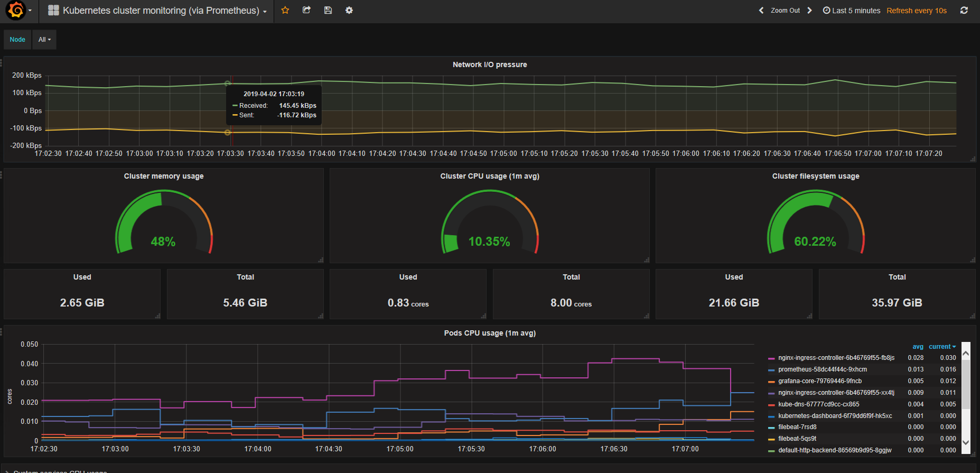Shift time range backward with left chevron
Image resolution: width=980 pixels, height=473 pixels.
coord(761,11)
